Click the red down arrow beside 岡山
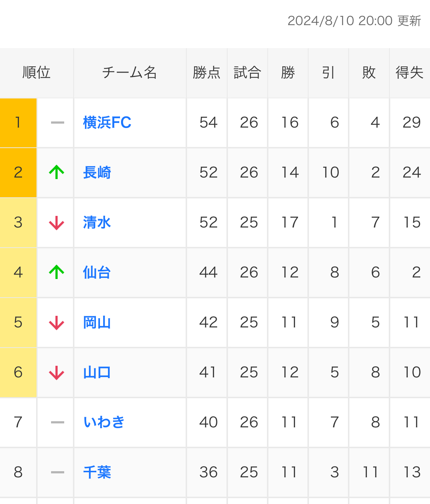The height and width of the screenshot is (504, 430). pyautogui.click(x=57, y=322)
